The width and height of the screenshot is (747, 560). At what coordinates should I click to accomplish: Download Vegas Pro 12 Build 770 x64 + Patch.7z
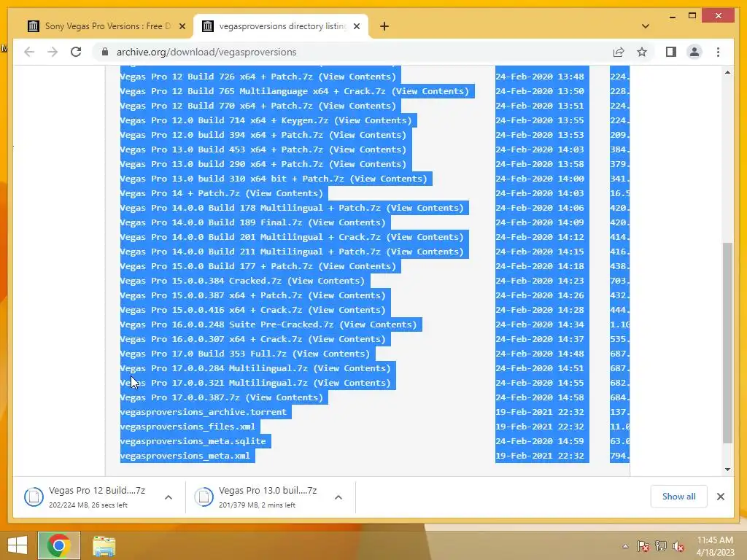[x=216, y=106]
